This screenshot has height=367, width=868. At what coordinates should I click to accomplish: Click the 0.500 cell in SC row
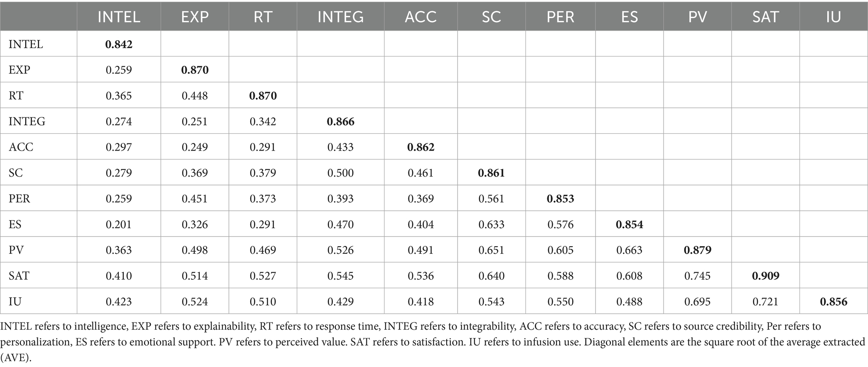(340, 172)
